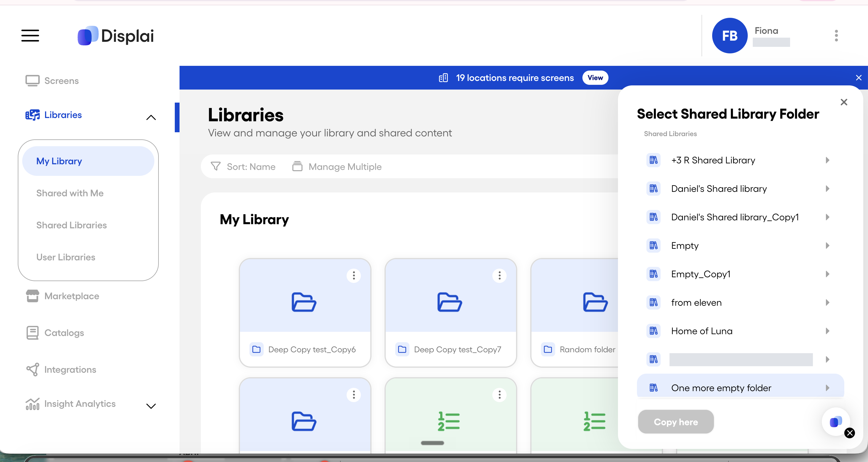Select Daniel's Shared library_Copy1
Screen dimensions: 868x462
(740, 217)
